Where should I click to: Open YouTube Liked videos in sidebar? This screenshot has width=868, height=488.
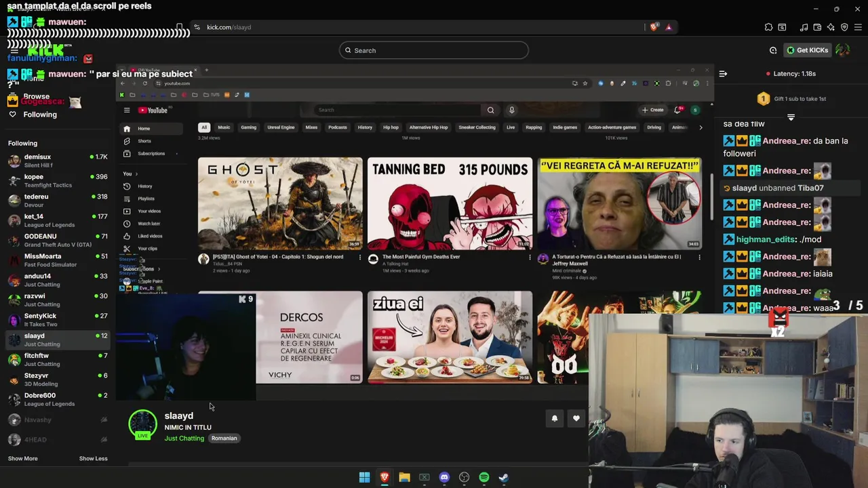tap(150, 237)
